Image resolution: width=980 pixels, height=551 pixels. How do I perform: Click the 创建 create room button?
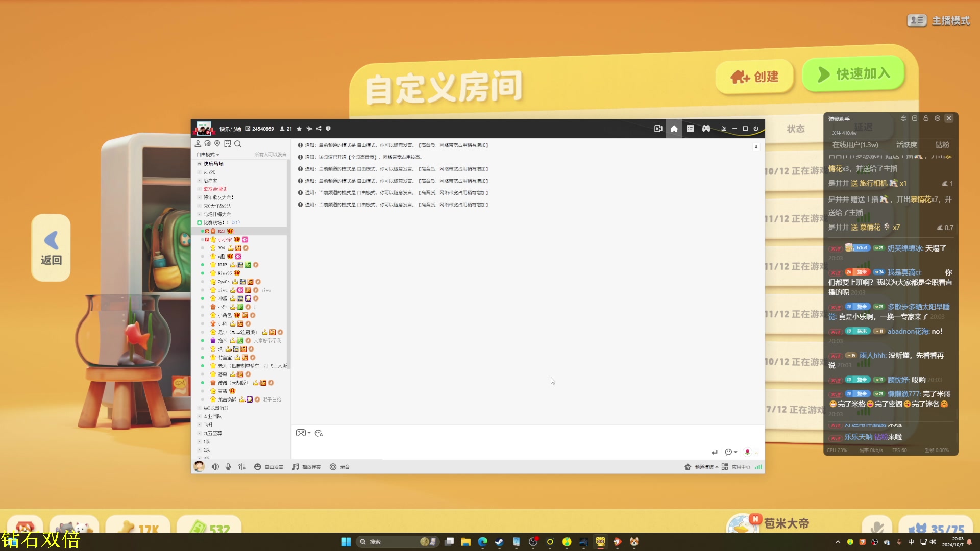(x=754, y=77)
